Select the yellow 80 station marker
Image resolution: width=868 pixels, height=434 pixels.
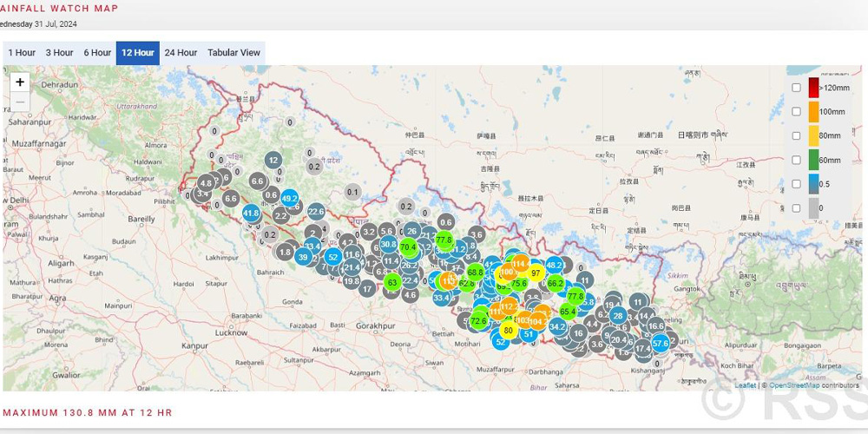point(508,330)
